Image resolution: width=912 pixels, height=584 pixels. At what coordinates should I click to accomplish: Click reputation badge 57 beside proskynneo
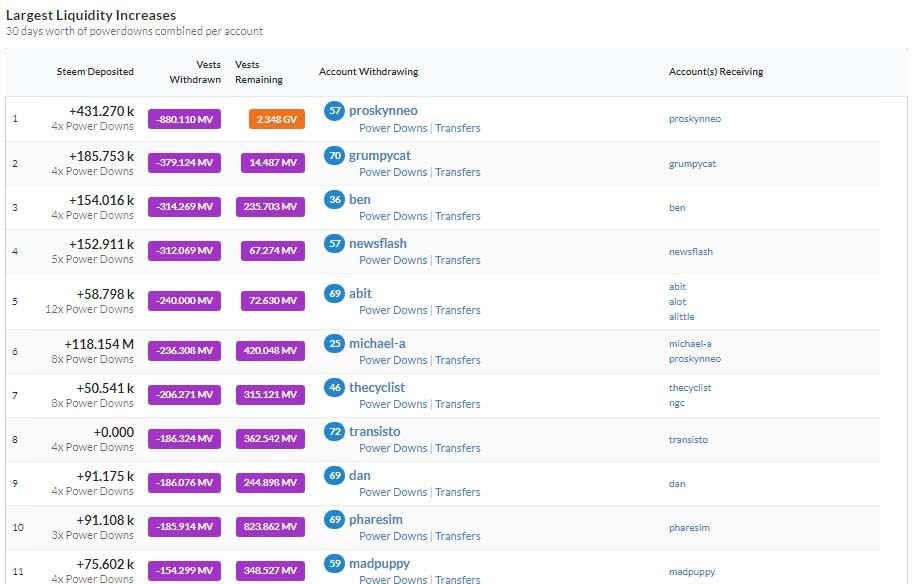coord(334,111)
